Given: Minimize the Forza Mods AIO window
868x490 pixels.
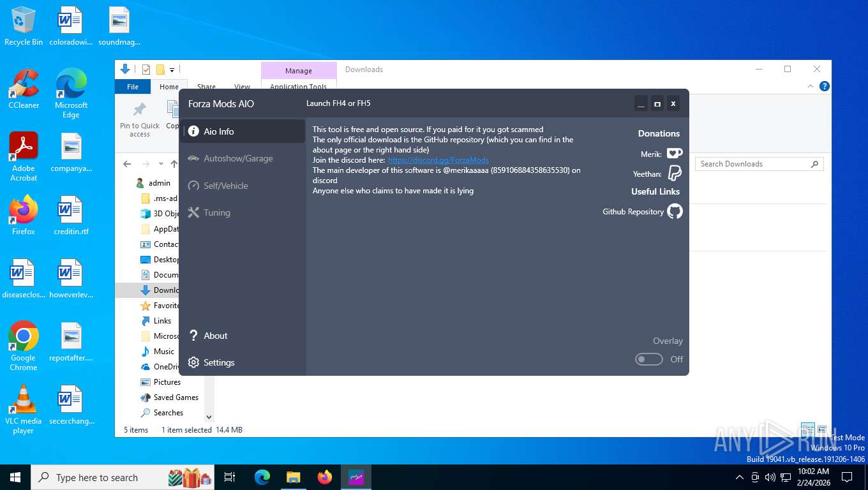Looking at the screenshot, I should [641, 103].
